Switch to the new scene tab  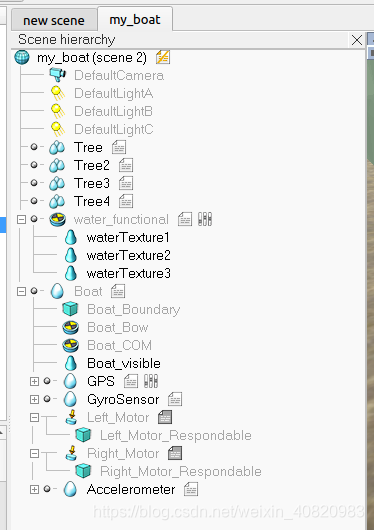pos(54,20)
